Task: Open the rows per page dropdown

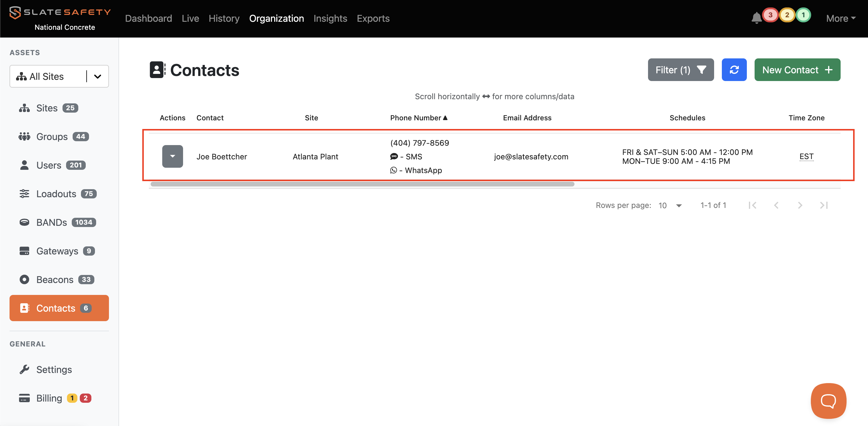Action: [670, 206]
